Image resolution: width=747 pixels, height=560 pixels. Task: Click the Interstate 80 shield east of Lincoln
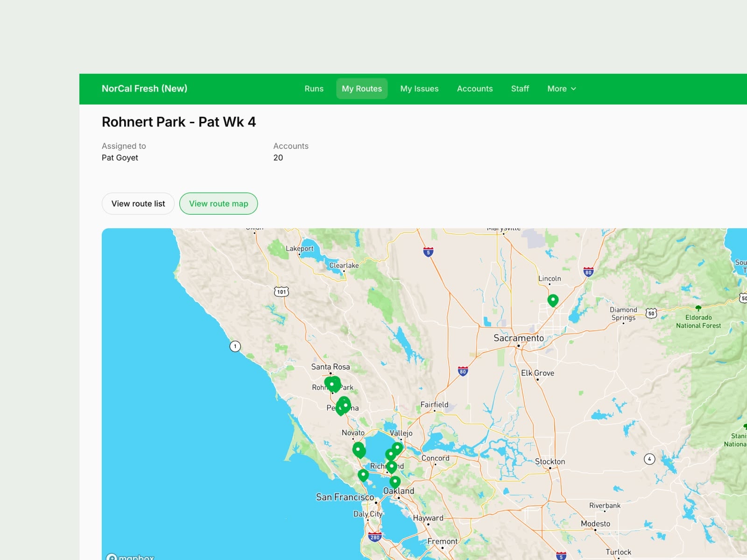click(588, 272)
